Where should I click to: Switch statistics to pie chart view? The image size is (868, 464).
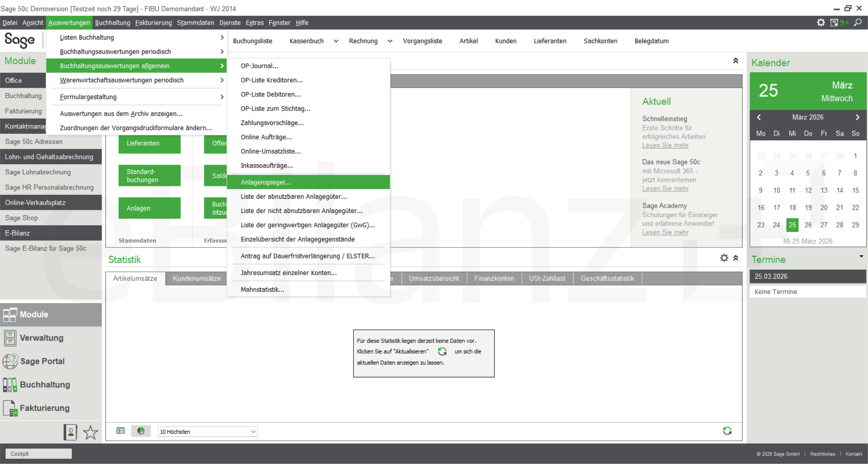[x=141, y=431]
